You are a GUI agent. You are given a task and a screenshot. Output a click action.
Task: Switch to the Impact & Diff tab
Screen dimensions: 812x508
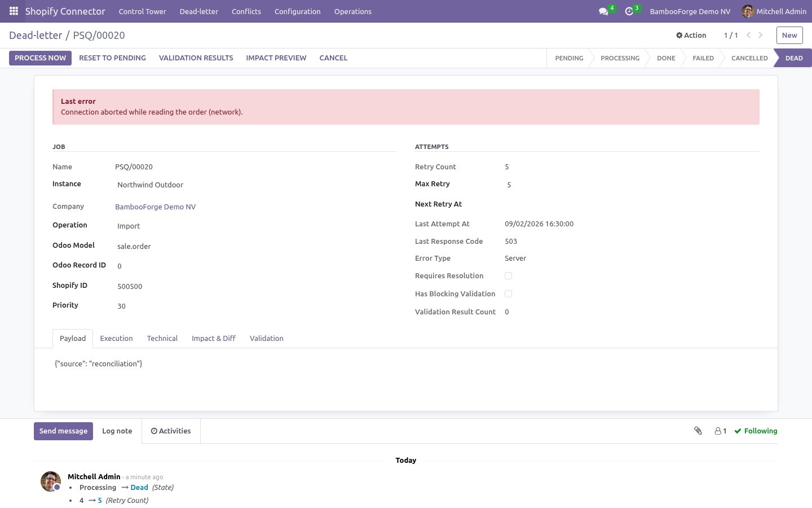(x=214, y=339)
